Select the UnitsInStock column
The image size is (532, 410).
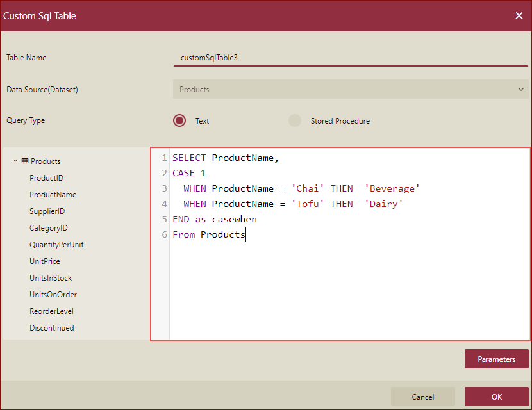point(50,277)
